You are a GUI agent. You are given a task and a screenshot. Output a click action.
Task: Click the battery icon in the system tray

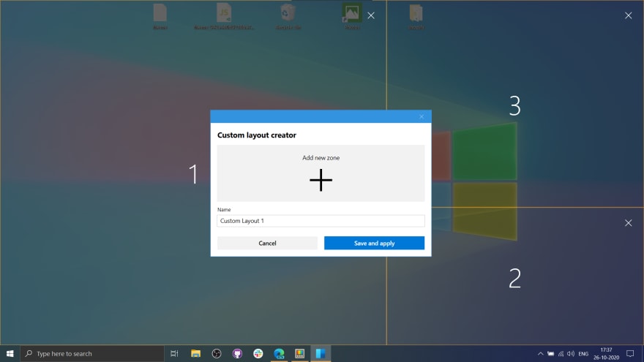[x=551, y=353]
